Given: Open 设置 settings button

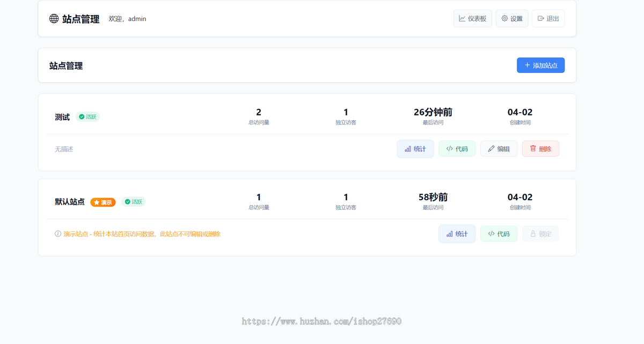Looking at the screenshot, I should 512,18.
